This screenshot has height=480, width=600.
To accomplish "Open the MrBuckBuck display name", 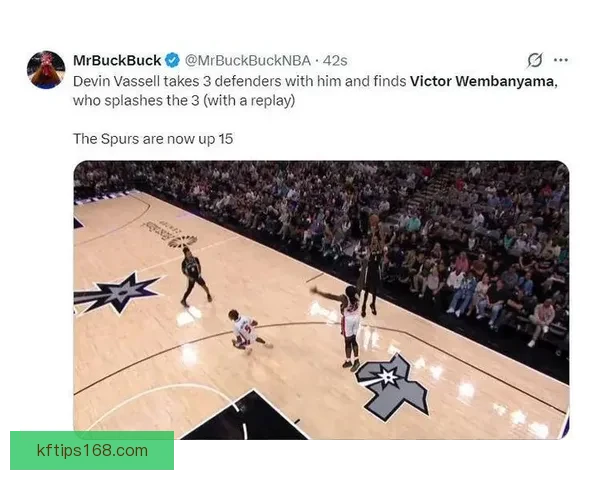I will click(117, 60).
